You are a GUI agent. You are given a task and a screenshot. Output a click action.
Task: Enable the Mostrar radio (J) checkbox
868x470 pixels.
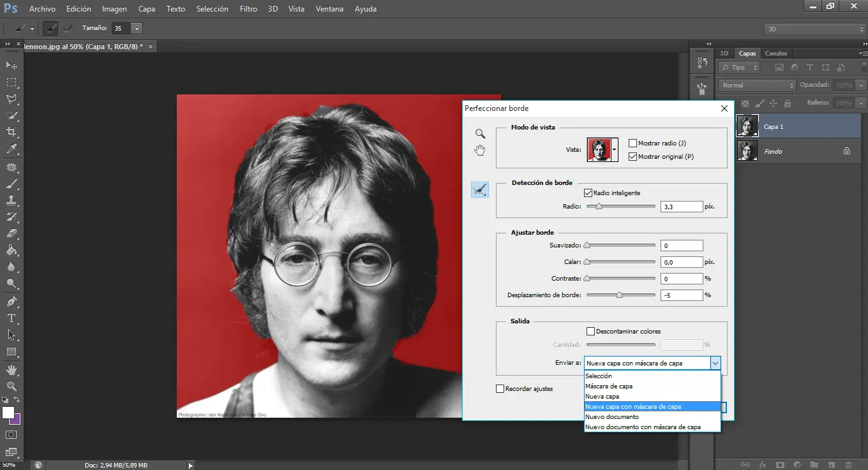pos(633,143)
